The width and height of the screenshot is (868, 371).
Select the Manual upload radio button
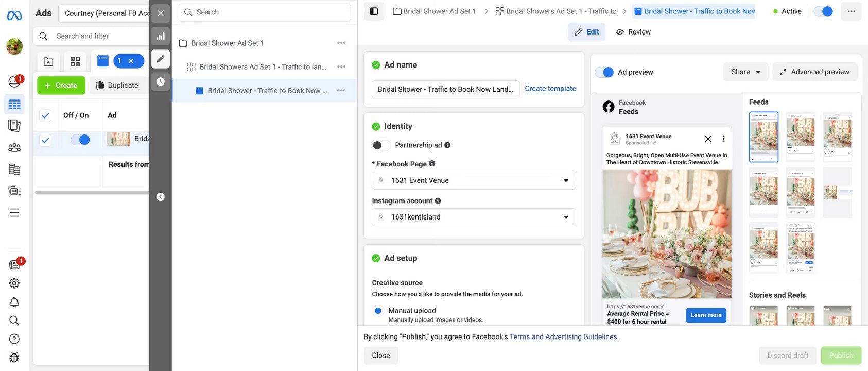tap(378, 311)
